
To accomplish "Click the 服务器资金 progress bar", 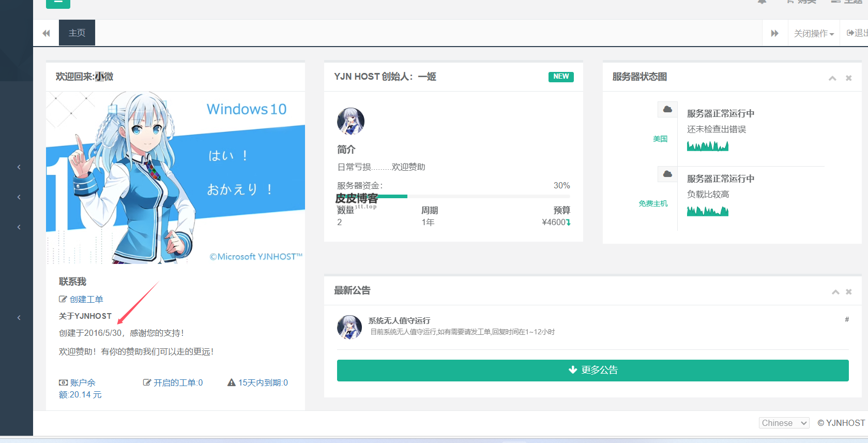I will click(x=453, y=196).
